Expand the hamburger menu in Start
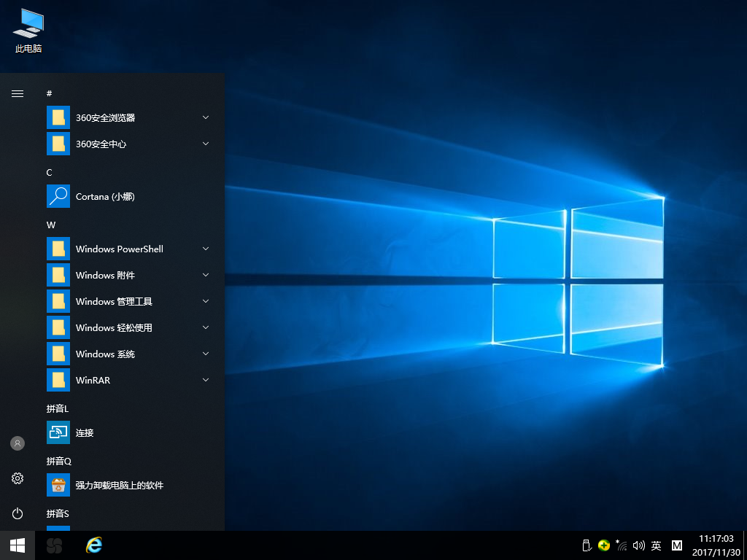This screenshot has height=560, width=747. pyautogui.click(x=18, y=93)
